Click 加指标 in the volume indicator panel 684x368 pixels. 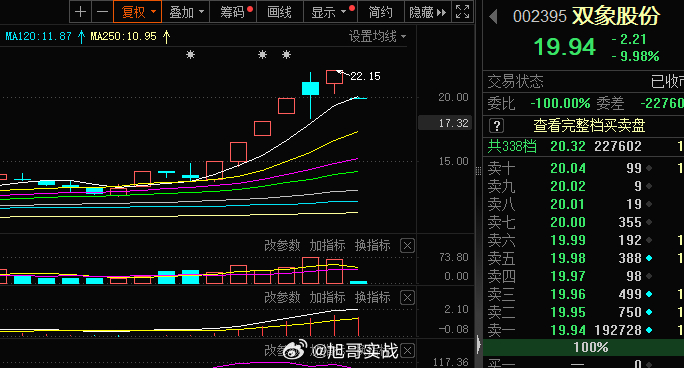tap(327, 245)
